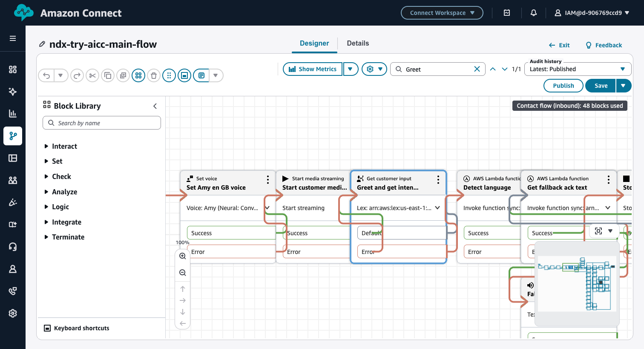
Task: Toggle the notes display button
Action: point(201,75)
